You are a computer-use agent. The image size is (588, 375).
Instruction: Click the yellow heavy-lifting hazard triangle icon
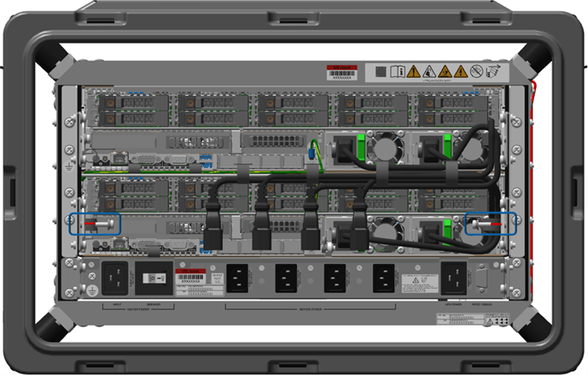point(445,71)
